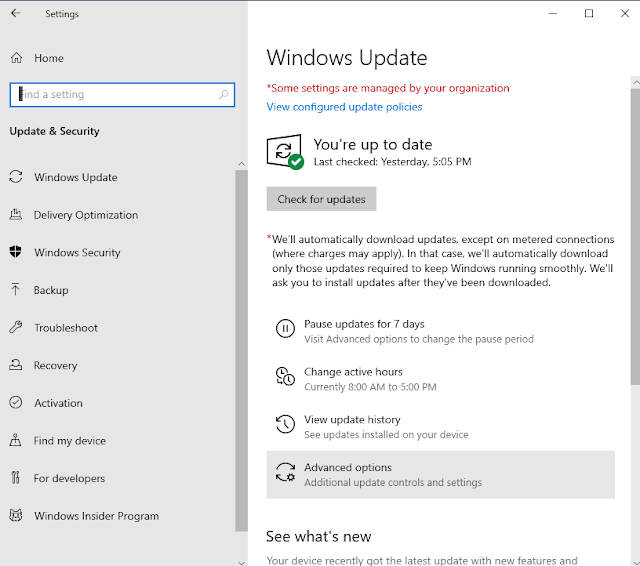Click the Recovery icon
This screenshot has height=566, width=640.
[x=16, y=365]
